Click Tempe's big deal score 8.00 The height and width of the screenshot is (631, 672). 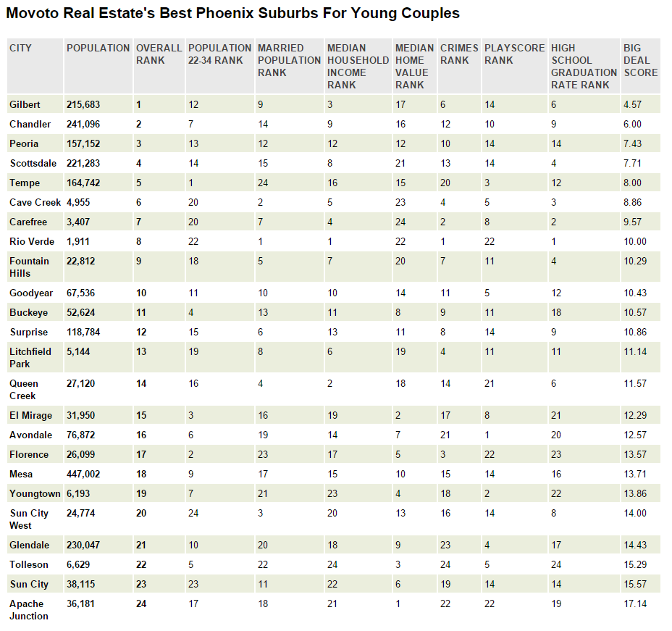(x=633, y=183)
